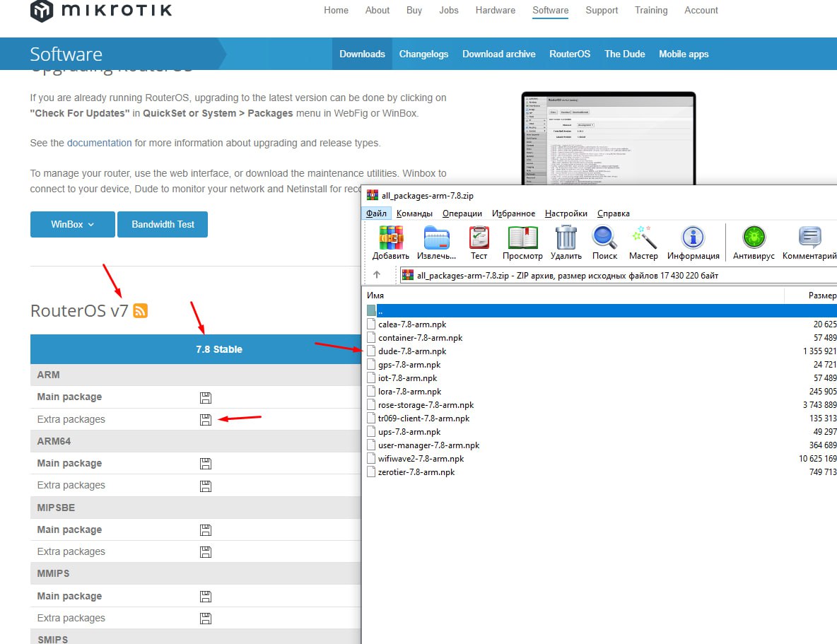Screen dimensions: 837x644
Task: Switch to the Changelogs tab
Action: [424, 54]
